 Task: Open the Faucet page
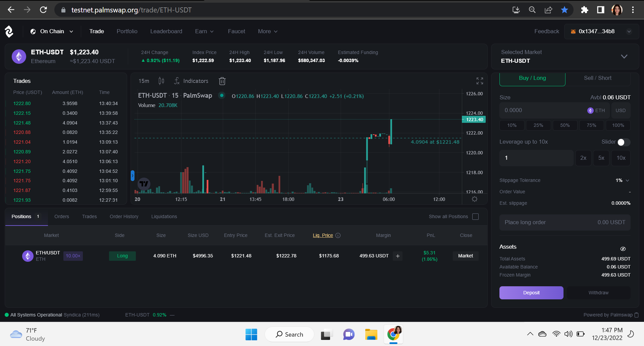point(236,31)
